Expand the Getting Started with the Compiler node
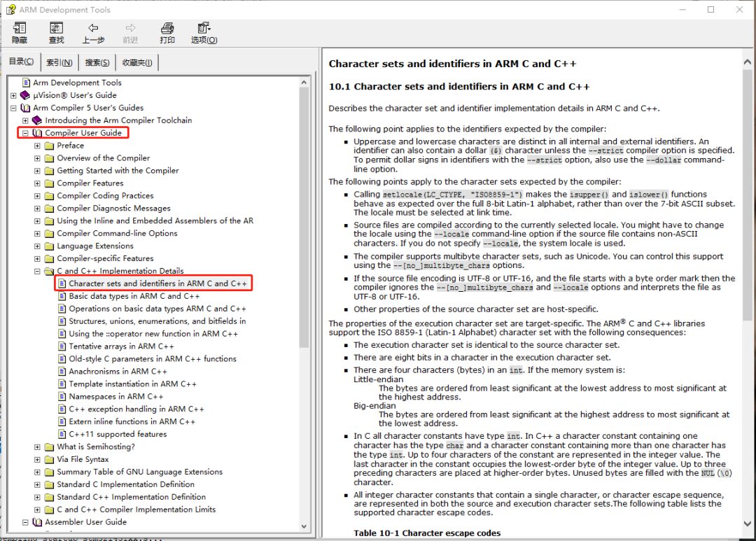 [37, 171]
